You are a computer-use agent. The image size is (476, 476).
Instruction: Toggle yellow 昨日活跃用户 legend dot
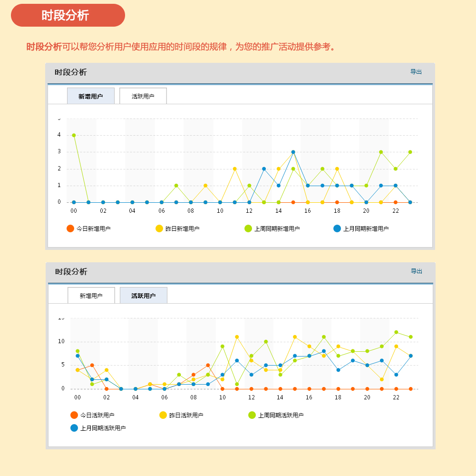pyautogui.click(x=163, y=415)
